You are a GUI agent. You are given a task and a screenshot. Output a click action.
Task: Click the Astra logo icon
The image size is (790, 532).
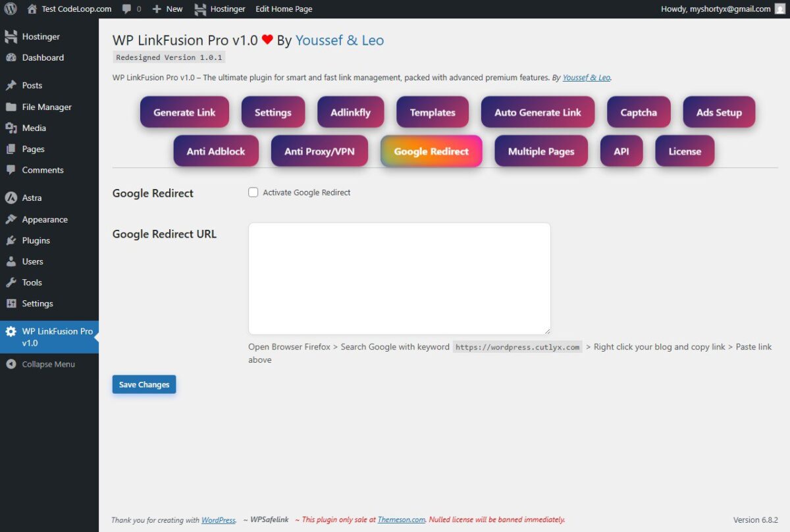click(x=11, y=198)
